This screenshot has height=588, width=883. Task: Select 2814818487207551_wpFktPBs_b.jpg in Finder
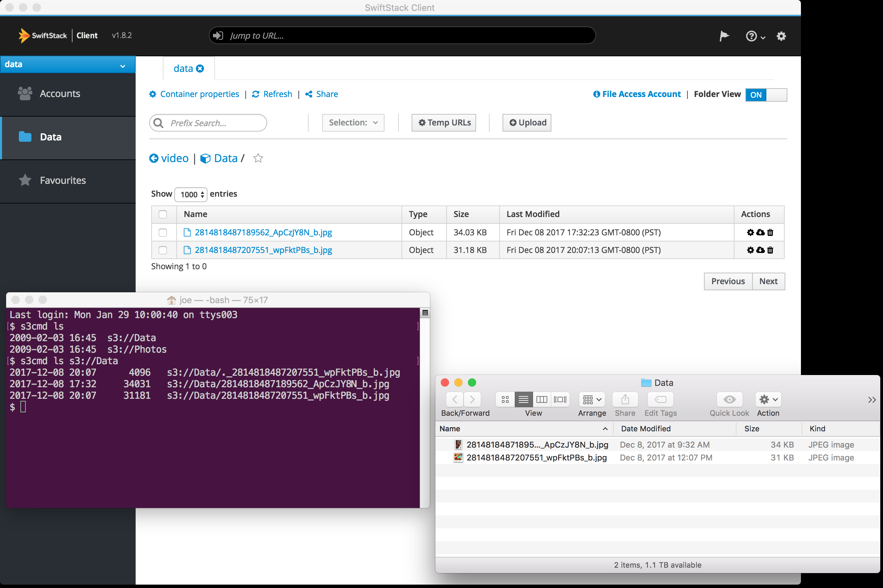click(658, 457)
